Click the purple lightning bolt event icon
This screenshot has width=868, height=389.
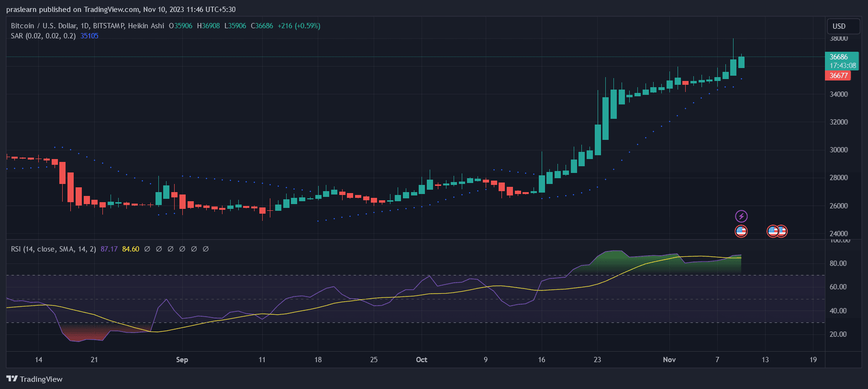[741, 216]
